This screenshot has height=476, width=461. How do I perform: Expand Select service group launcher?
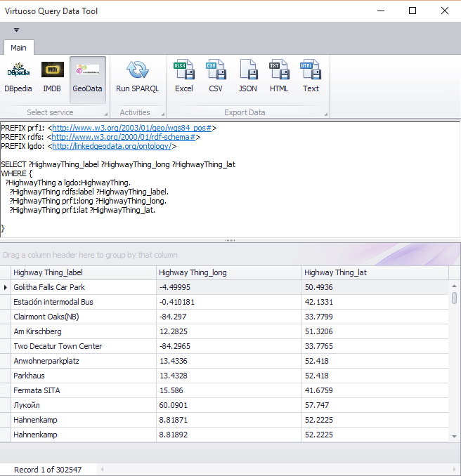click(x=105, y=114)
